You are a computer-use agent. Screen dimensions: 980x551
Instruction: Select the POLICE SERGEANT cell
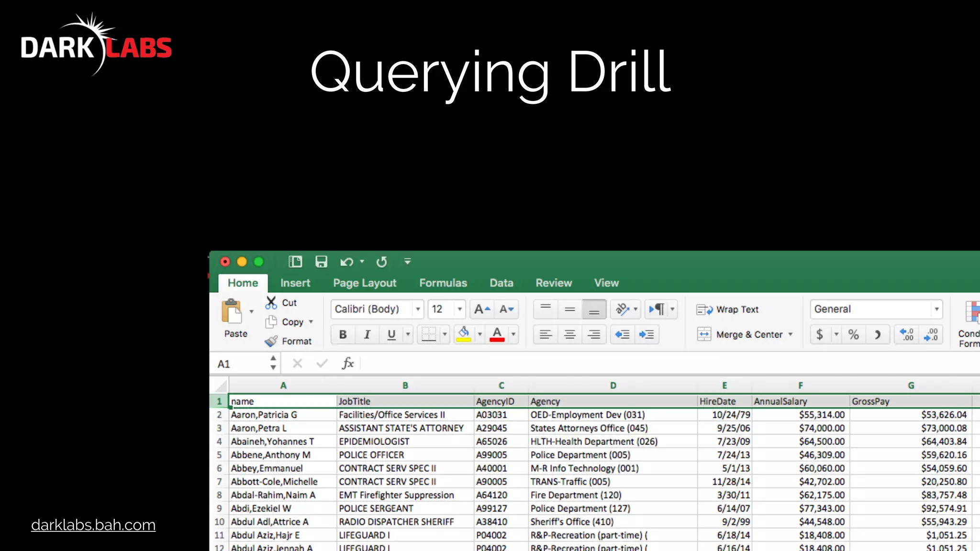[405, 508]
